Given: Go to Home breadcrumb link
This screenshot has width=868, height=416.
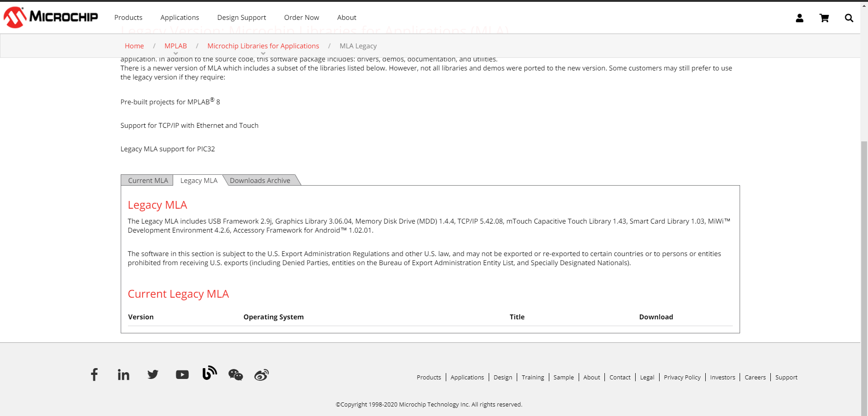Looking at the screenshot, I should [134, 46].
